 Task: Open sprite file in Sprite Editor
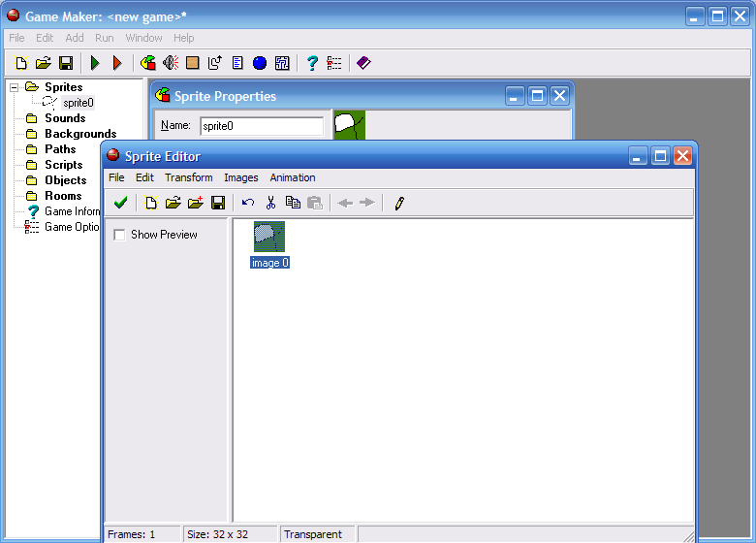pyautogui.click(x=173, y=203)
